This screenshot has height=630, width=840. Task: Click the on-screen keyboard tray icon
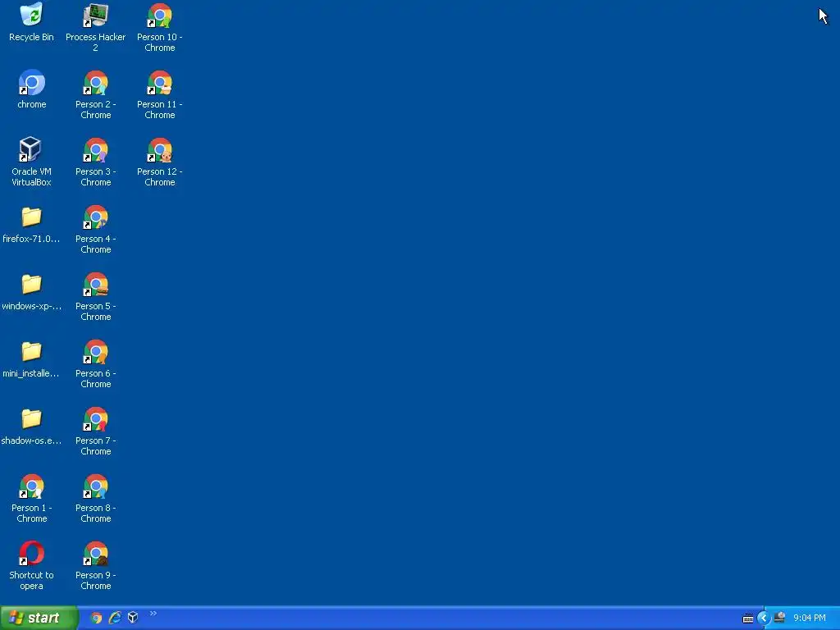coord(748,619)
